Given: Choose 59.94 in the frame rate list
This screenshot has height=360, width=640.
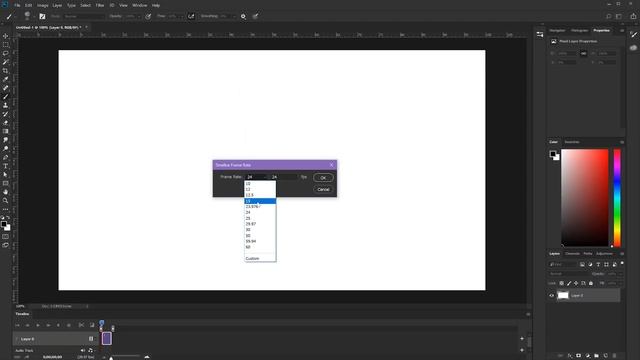Looking at the screenshot, I should point(260,241).
